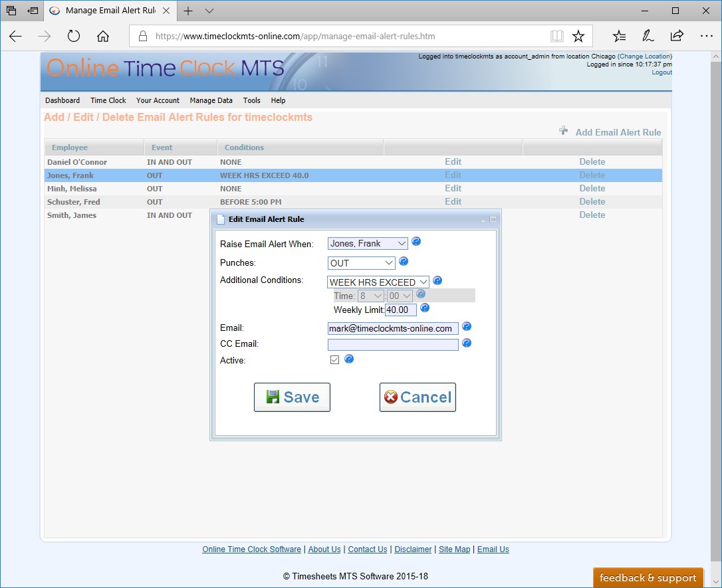Open the Punches OUT dropdown
The width and height of the screenshot is (722, 588).
(362, 263)
